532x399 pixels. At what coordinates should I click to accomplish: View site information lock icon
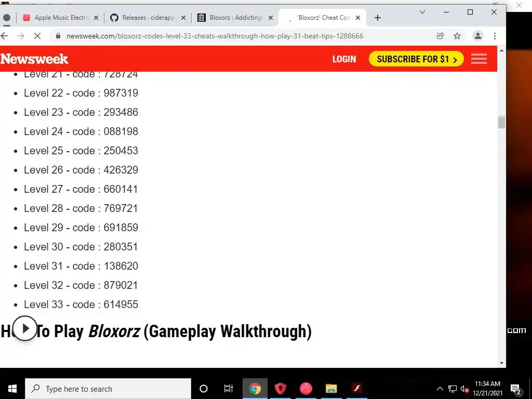click(x=58, y=36)
